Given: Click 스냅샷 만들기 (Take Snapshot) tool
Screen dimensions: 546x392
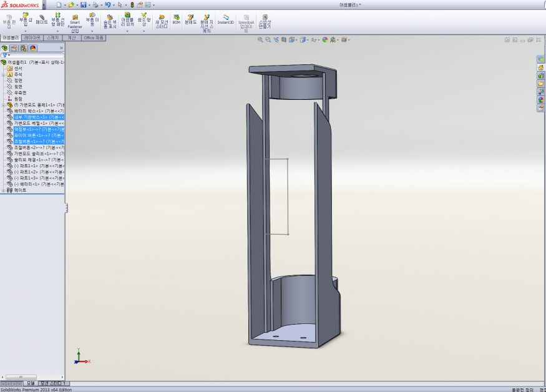Looking at the screenshot, I should (x=265, y=22).
